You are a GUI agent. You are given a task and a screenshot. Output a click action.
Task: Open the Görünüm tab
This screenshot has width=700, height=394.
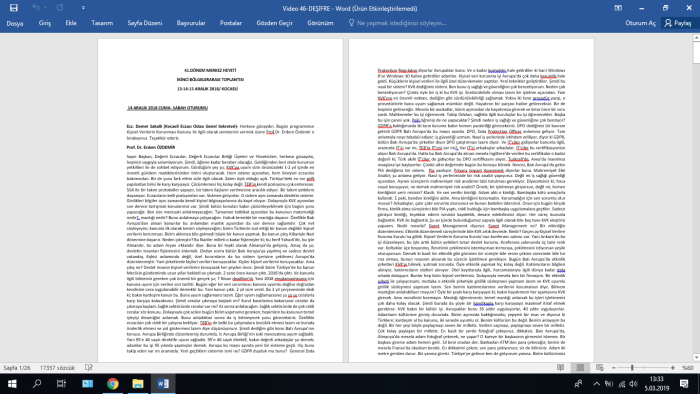click(320, 23)
